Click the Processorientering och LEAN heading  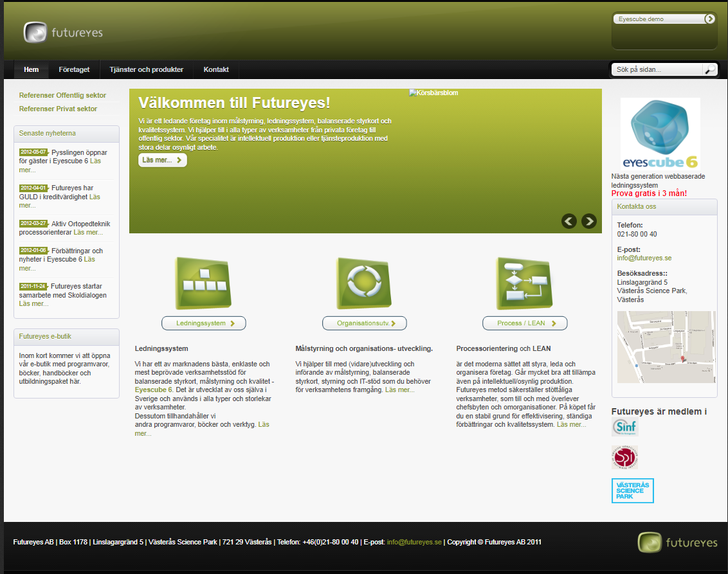[x=504, y=348]
